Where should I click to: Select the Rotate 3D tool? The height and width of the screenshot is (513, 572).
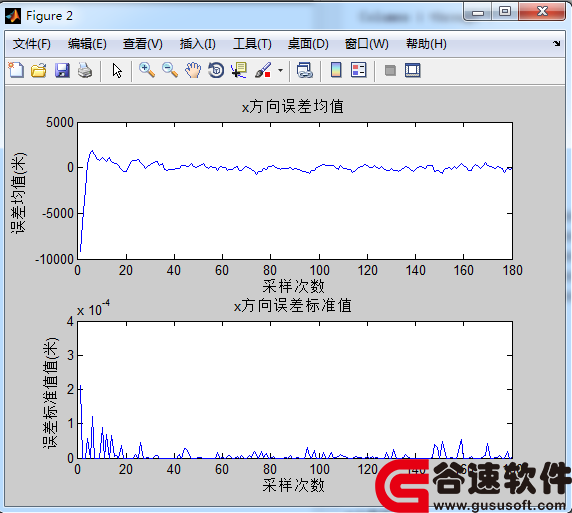click(x=216, y=70)
